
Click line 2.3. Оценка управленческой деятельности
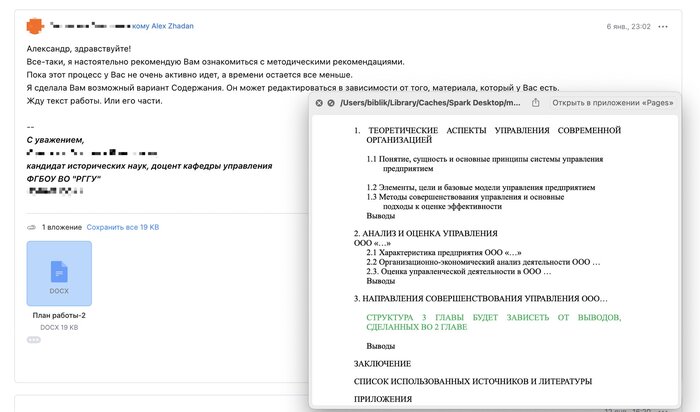point(458,271)
